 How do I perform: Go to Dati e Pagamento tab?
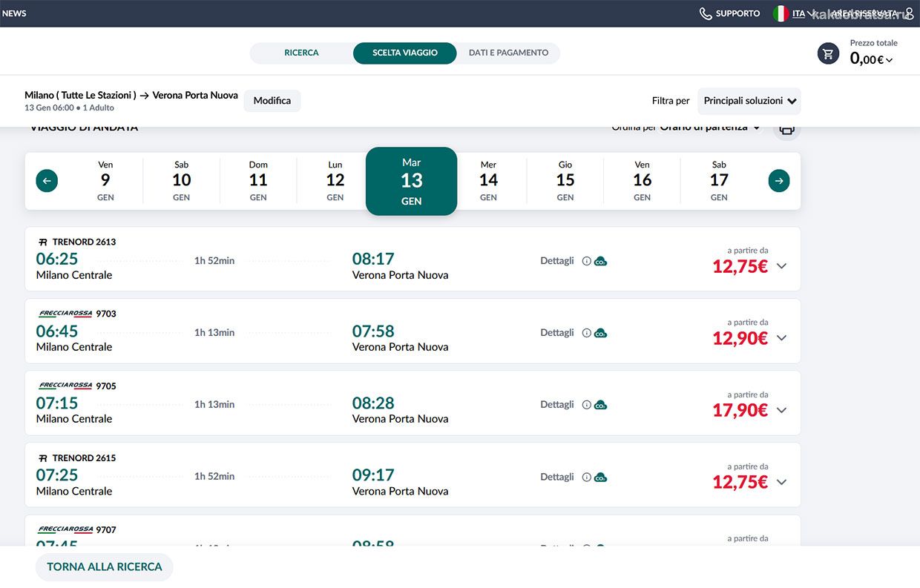point(508,53)
